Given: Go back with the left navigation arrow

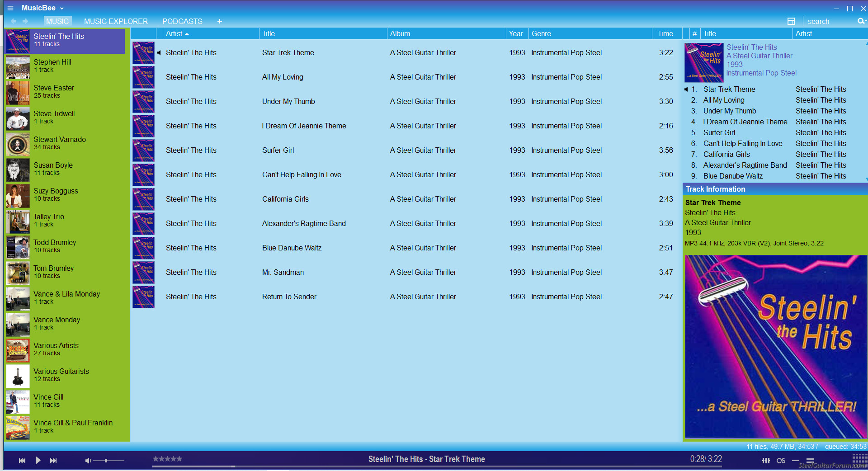Looking at the screenshot, I should pos(14,21).
